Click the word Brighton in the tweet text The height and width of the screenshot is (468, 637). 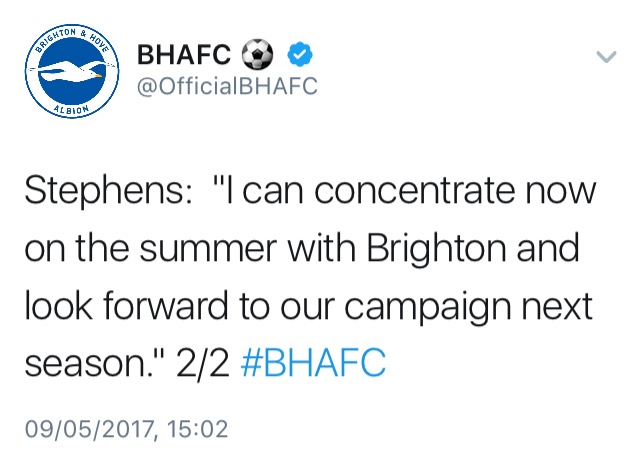click(436, 249)
